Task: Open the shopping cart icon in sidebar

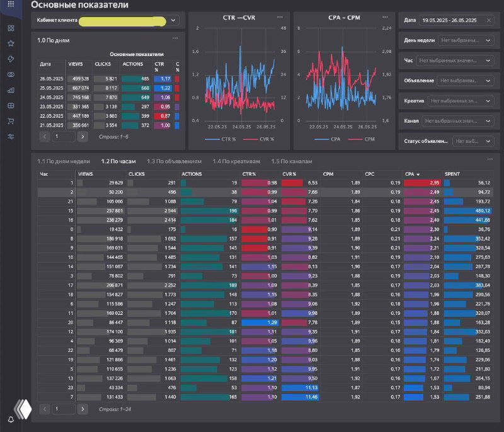Action: (11, 121)
